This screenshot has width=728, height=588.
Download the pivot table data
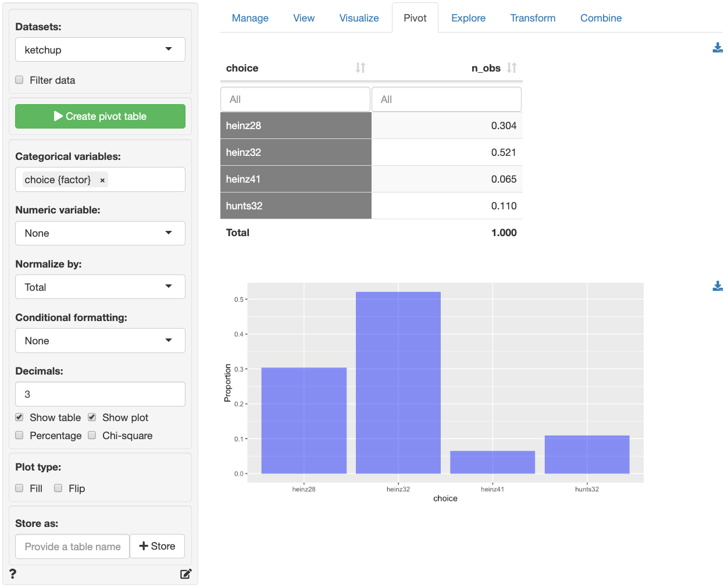click(x=718, y=48)
